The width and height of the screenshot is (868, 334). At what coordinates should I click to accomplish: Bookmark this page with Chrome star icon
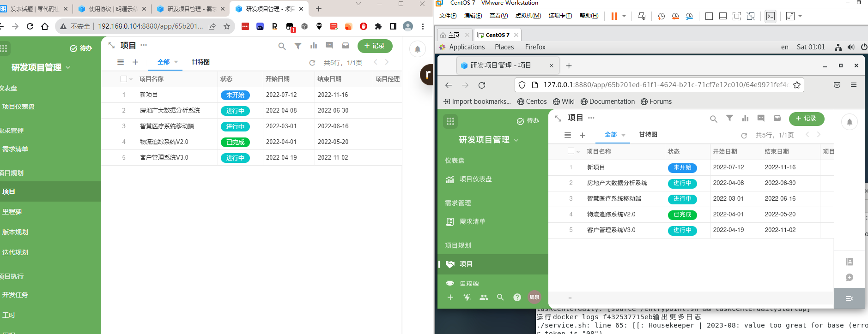(x=227, y=26)
